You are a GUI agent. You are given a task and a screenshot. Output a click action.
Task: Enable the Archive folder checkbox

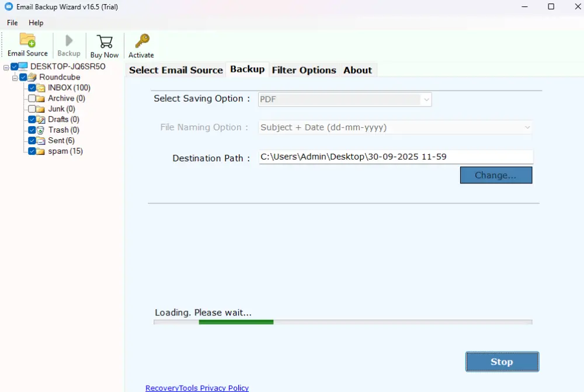pyautogui.click(x=32, y=98)
